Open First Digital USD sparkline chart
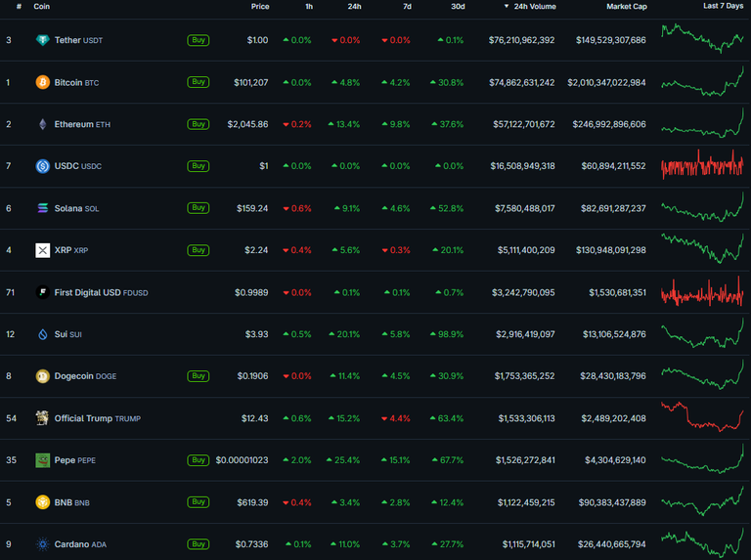 [x=702, y=291]
